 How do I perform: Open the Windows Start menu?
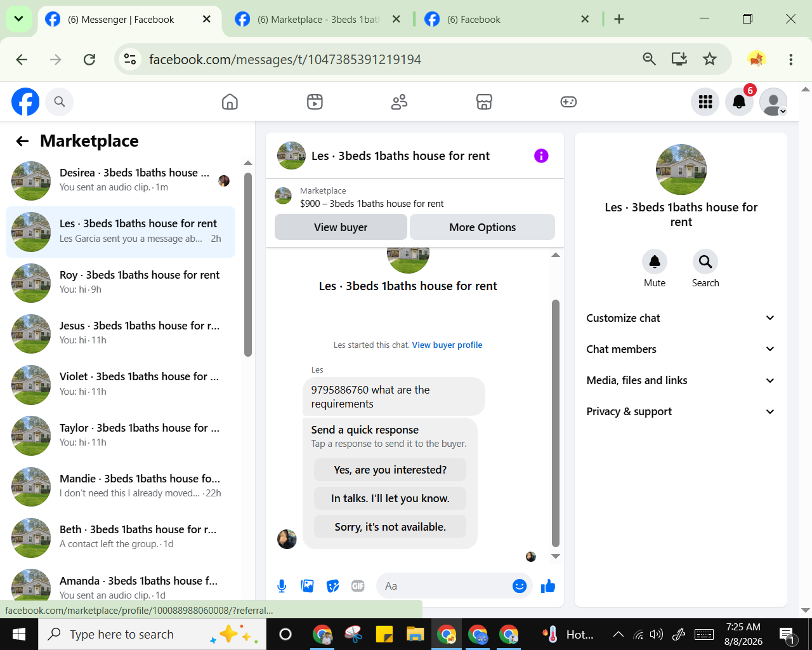[19, 634]
